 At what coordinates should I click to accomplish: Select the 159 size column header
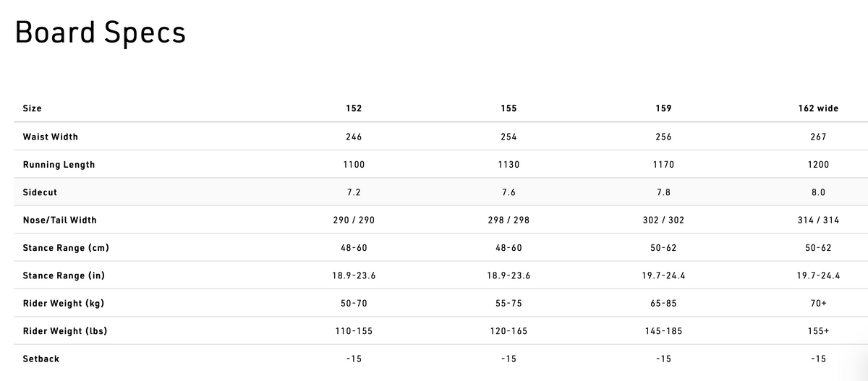pyautogui.click(x=663, y=108)
